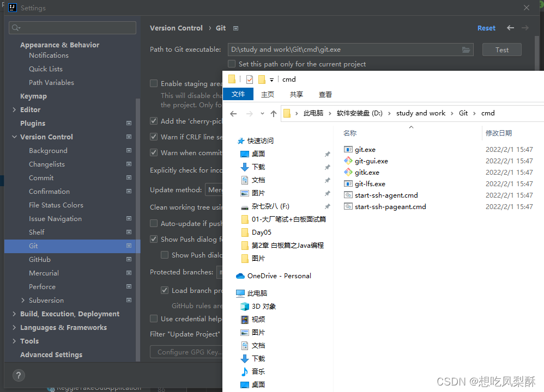The image size is (544, 392).
Task: Open the 主页 ribbon tab
Action: (268, 94)
